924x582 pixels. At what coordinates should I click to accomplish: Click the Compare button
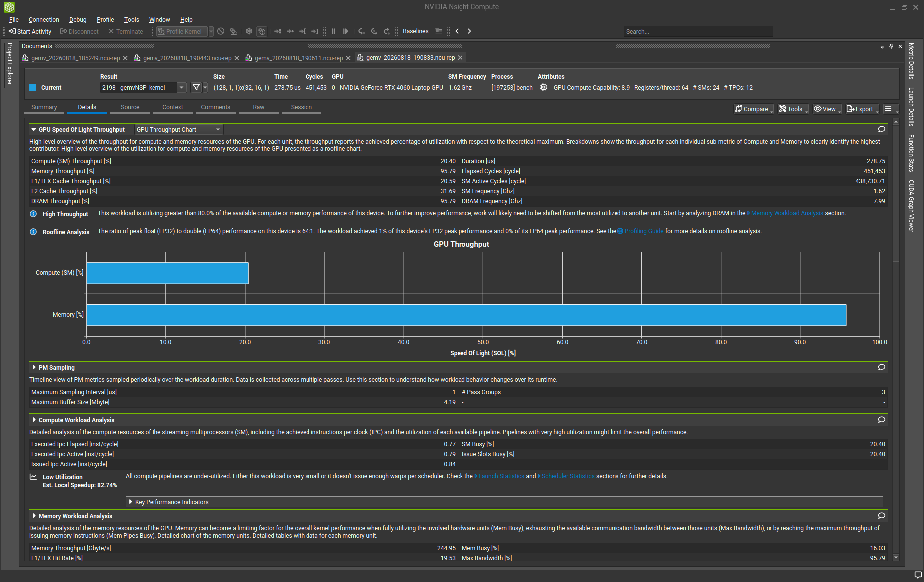tap(754, 109)
